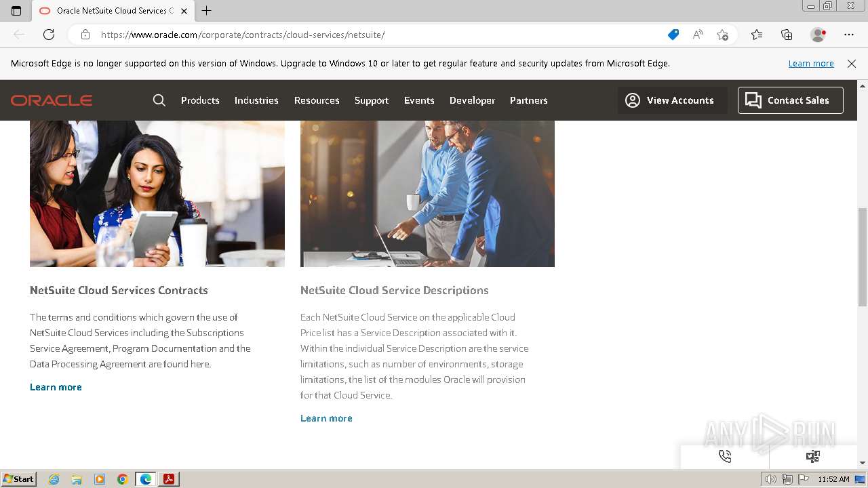Open the Developer menu
Screen dimensions: 868x488
pyautogui.click(x=472, y=100)
